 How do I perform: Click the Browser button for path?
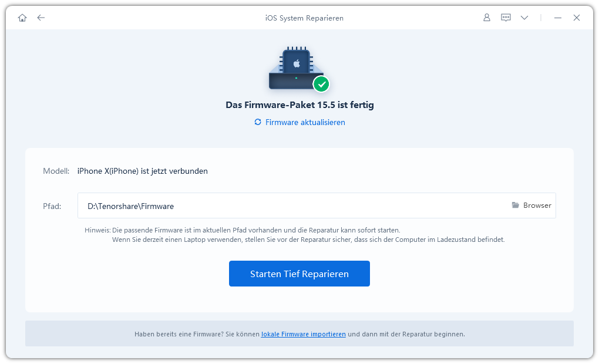531,205
